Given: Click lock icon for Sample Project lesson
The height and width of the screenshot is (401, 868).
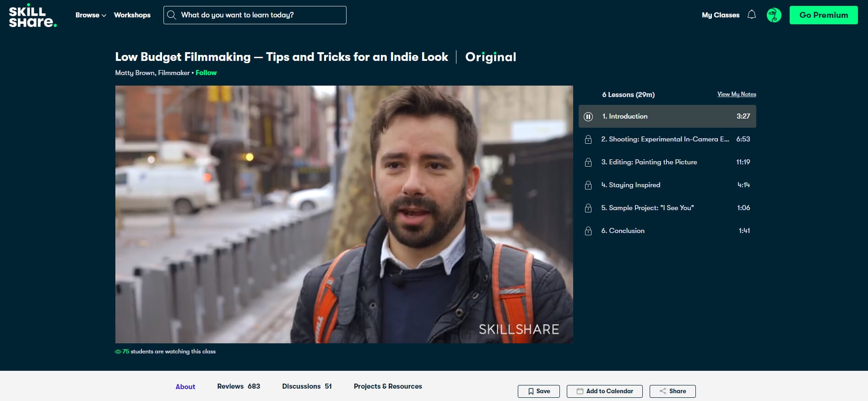Looking at the screenshot, I should pos(588,208).
